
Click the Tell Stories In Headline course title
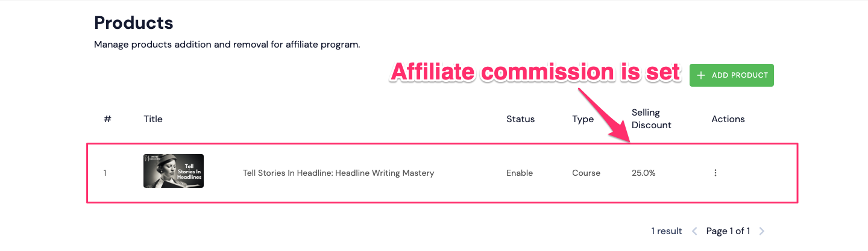(338, 173)
